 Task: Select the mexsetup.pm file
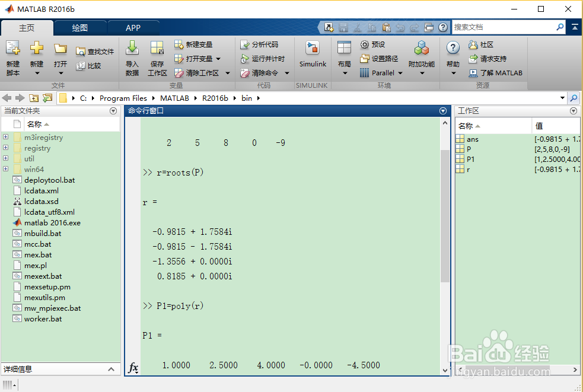(47, 287)
